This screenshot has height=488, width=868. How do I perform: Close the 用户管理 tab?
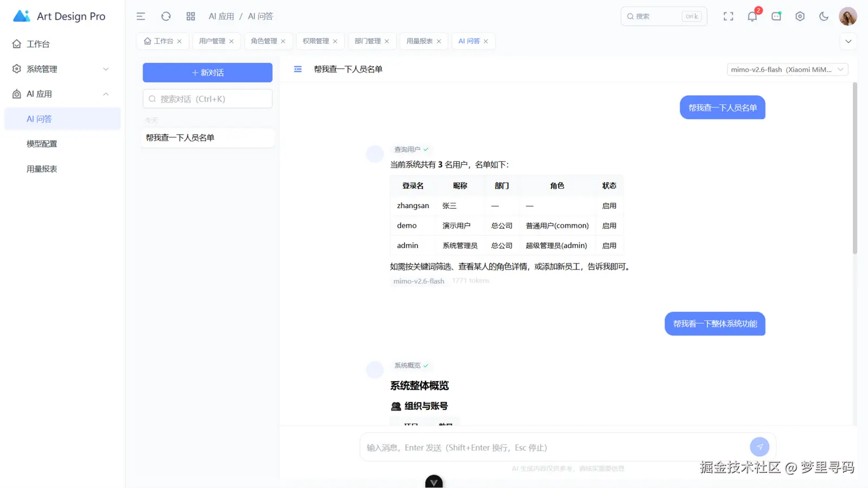click(232, 41)
